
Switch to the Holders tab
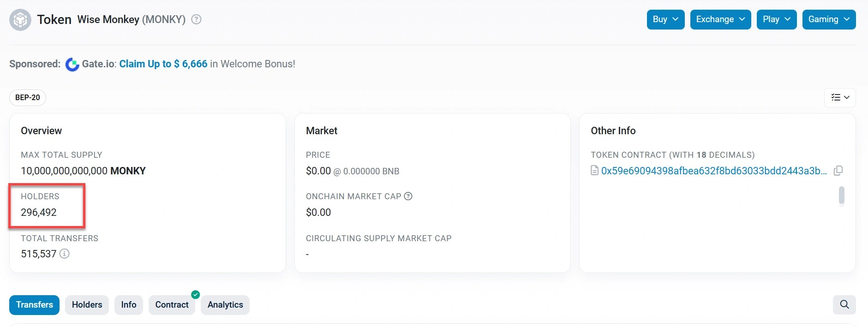87,305
